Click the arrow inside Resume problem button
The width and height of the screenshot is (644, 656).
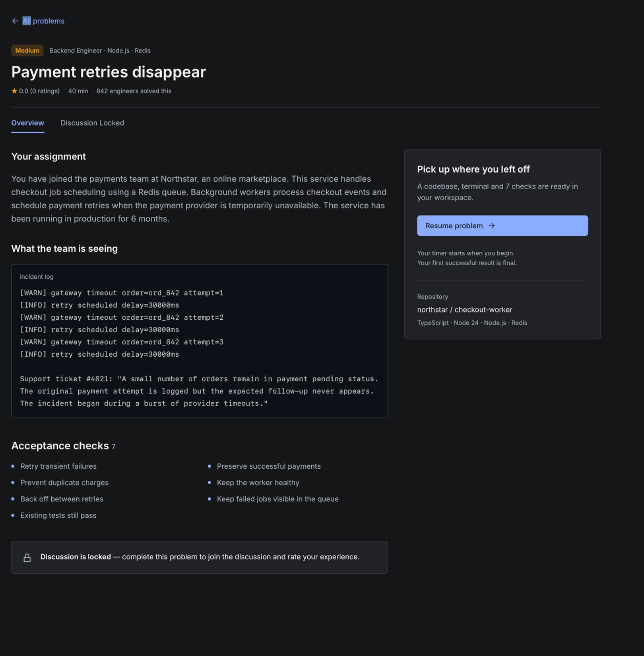tap(492, 226)
